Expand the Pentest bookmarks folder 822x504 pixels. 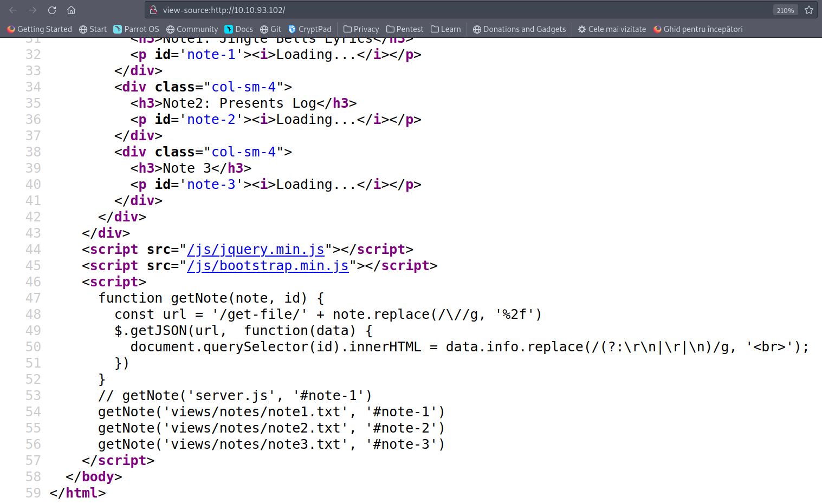pyautogui.click(x=405, y=29)
